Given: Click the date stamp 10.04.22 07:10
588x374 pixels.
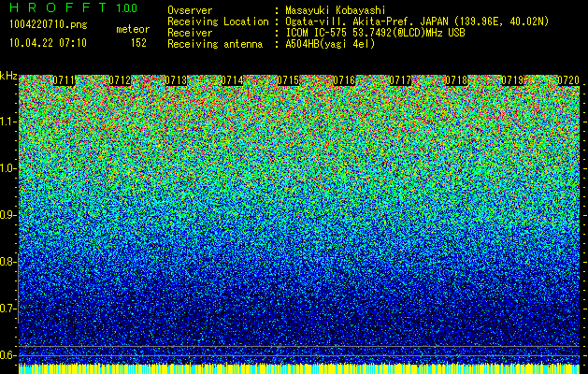Looking at the screenshot, I should click(x=48, y=43).
